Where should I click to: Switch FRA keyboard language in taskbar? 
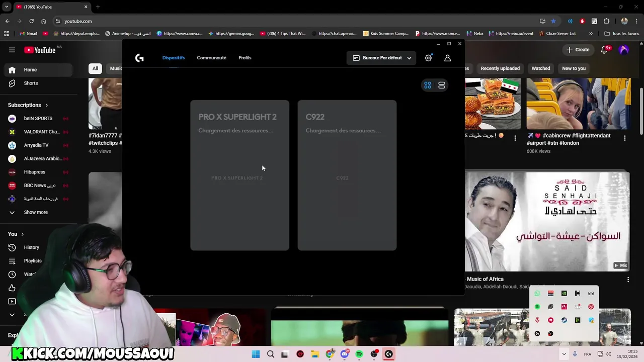pyautogui.click(x=588, y=354)
